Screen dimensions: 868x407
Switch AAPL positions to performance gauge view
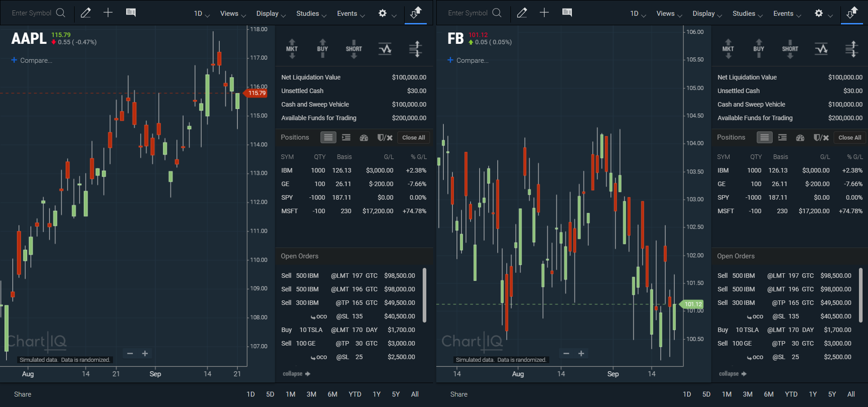pyautogui.click(x=364, y=138)
